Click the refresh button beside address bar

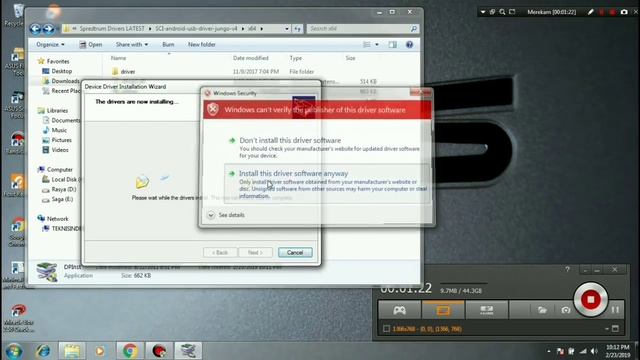pos(297,29)
